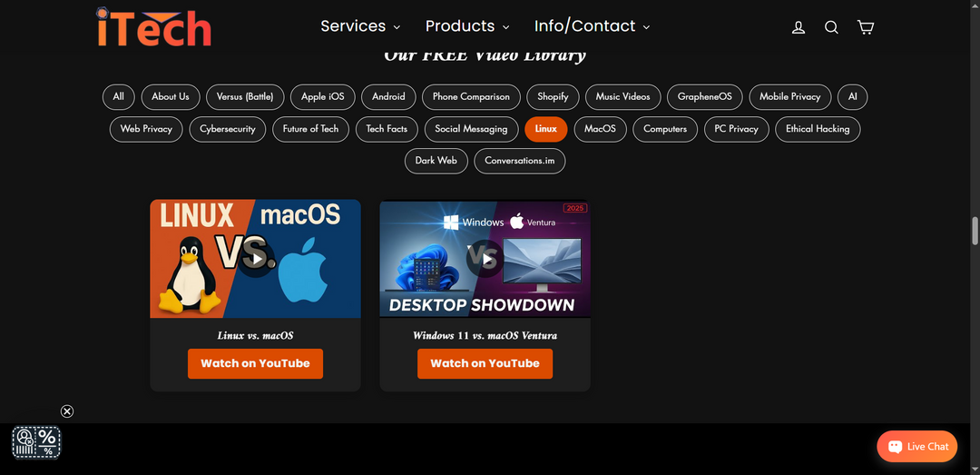Select the Dark Web filter
The image size is (980, 475).
pyautogui.click(x=436, y=161)
